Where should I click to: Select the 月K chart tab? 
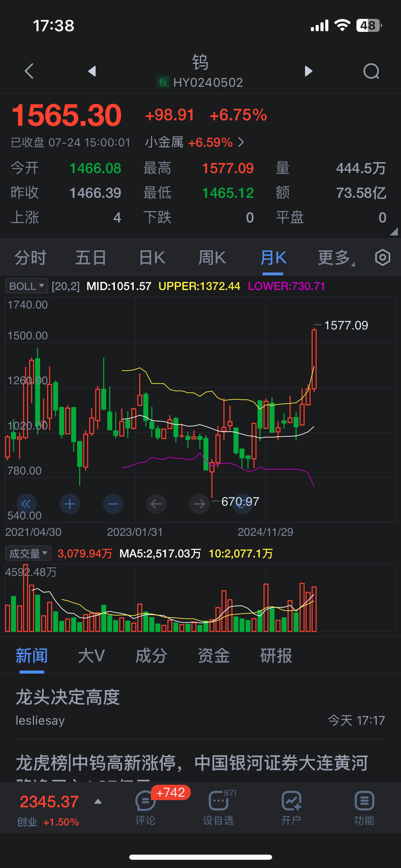(273, 257)
